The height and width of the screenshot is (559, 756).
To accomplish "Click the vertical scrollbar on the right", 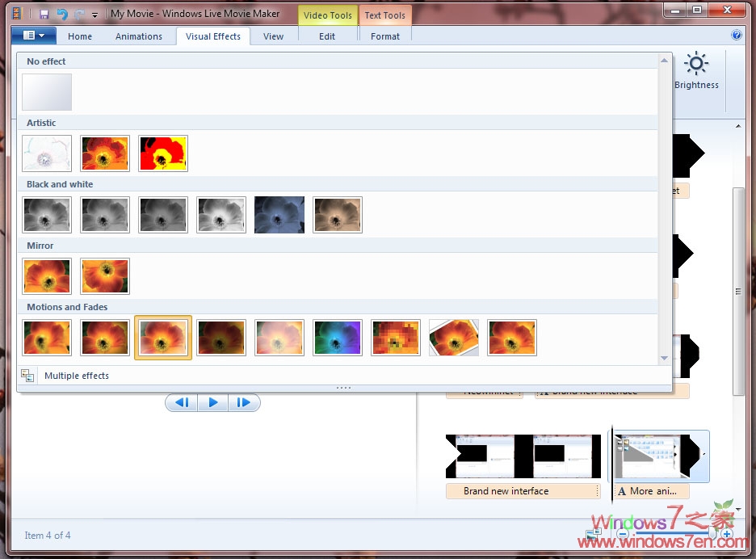I will click(x=737, y=291).
